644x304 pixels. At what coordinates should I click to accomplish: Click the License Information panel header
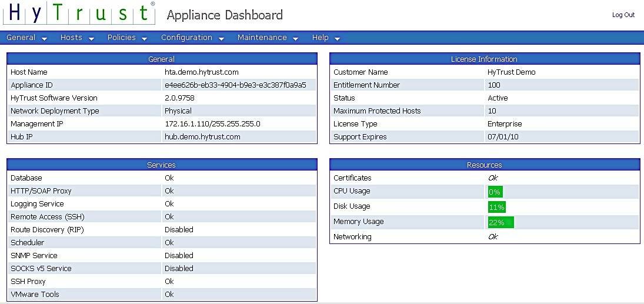pyautogui.click(x=484, y=59)
